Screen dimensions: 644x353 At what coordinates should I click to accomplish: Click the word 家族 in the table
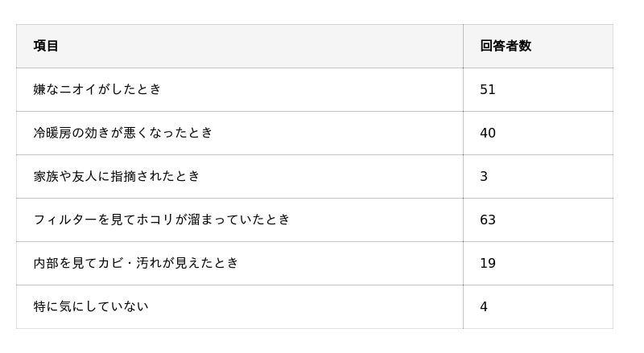[x=46, y=176]
